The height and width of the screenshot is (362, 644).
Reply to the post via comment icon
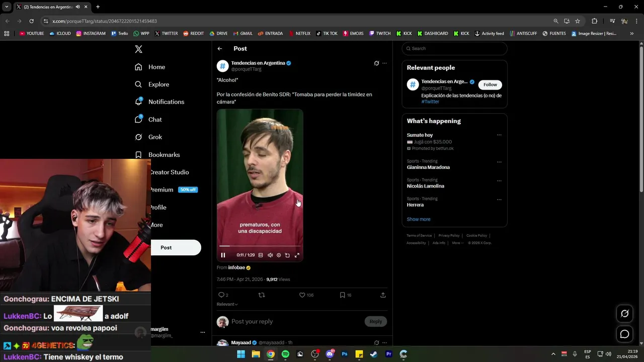click(x=221, y=295)
